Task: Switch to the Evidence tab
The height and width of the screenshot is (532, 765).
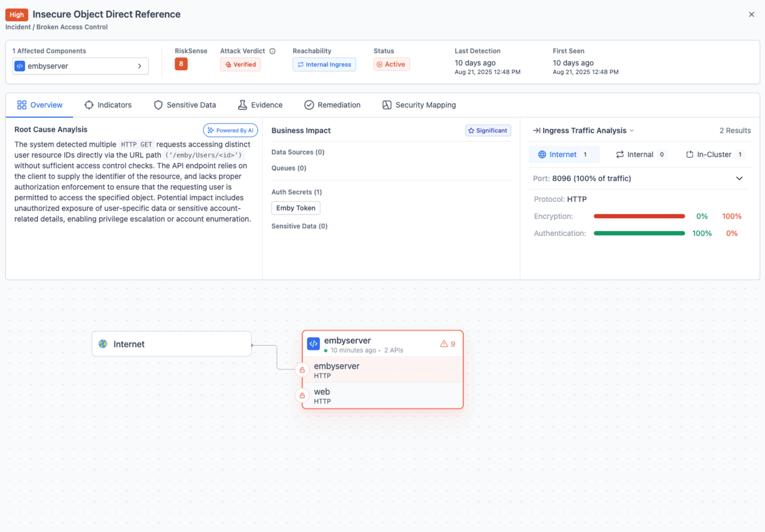Action: tap(260, 105)
